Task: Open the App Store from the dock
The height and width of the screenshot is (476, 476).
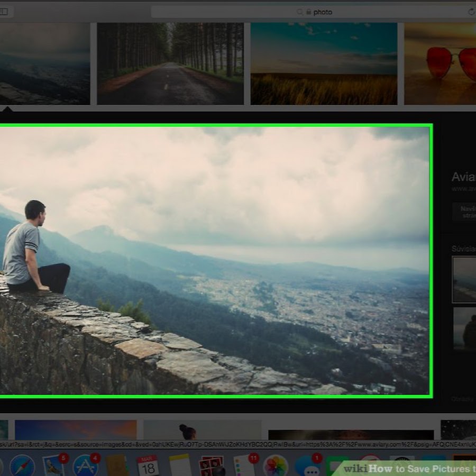Action: 85,466
